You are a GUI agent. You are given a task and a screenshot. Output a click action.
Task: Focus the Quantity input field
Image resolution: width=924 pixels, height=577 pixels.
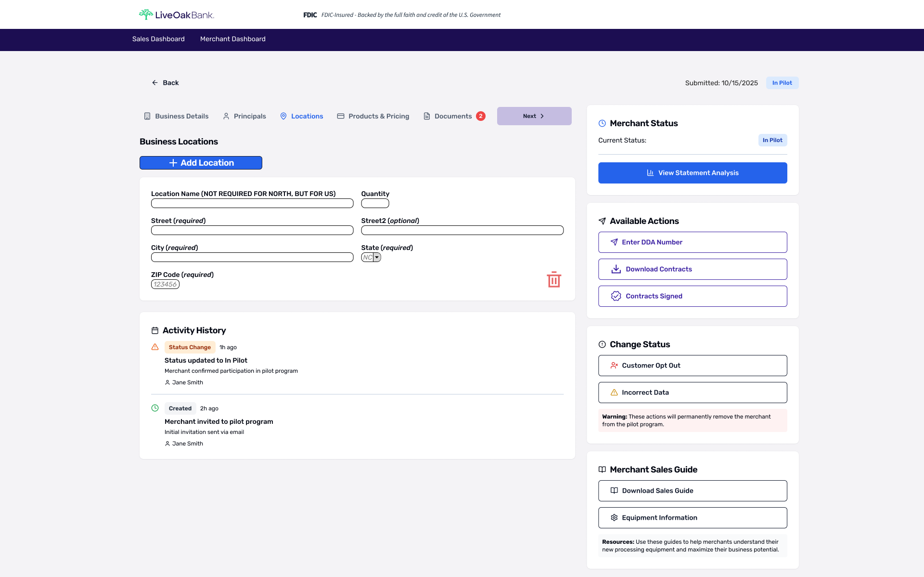375,203
